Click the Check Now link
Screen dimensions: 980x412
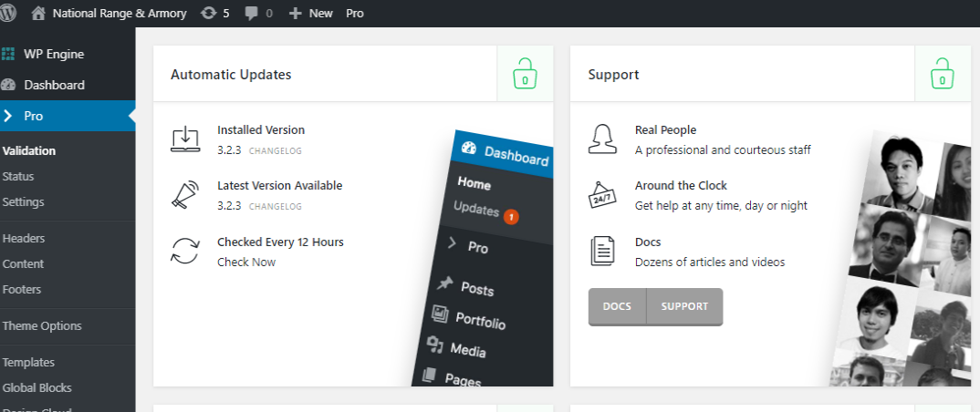246,263
